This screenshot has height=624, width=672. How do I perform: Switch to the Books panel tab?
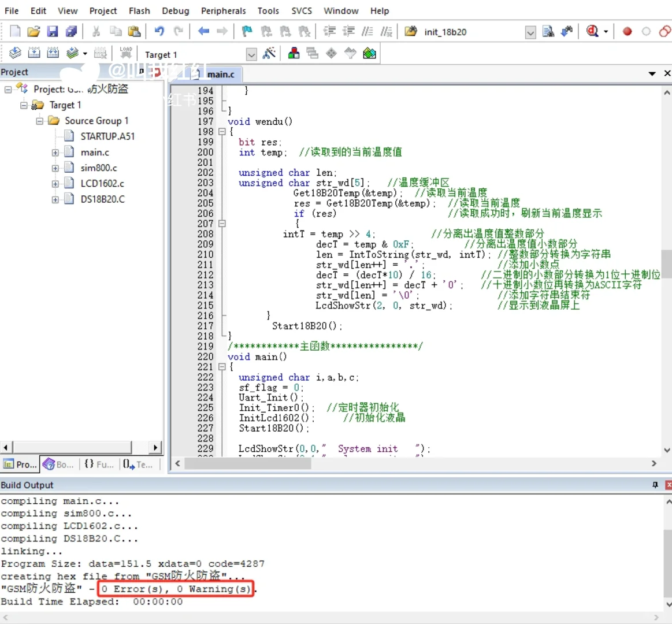click(x=58, y=465)
